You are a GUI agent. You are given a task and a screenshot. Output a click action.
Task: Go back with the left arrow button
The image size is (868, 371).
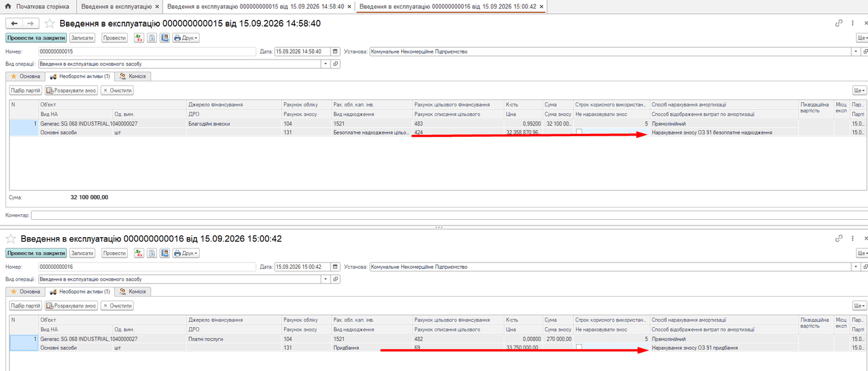[14, 23]
